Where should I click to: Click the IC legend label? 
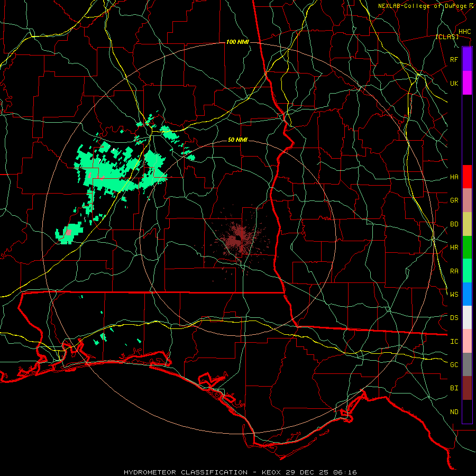[x=454, y=342]
